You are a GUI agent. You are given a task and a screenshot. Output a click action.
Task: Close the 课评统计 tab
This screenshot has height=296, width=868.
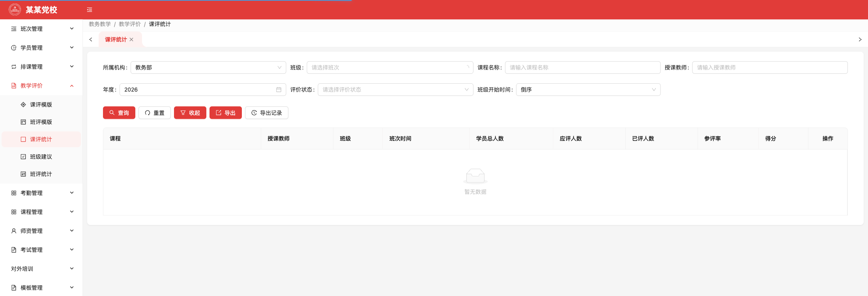tap(131, 39)
